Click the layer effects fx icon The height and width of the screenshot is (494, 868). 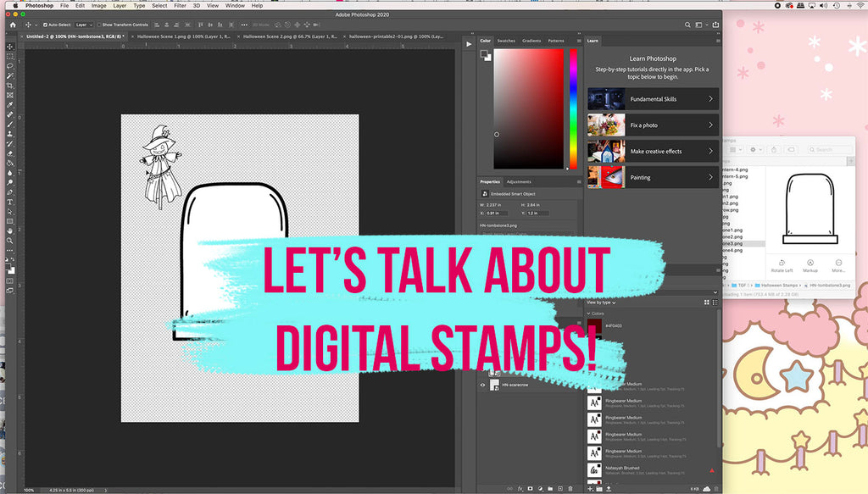[520, 488]
